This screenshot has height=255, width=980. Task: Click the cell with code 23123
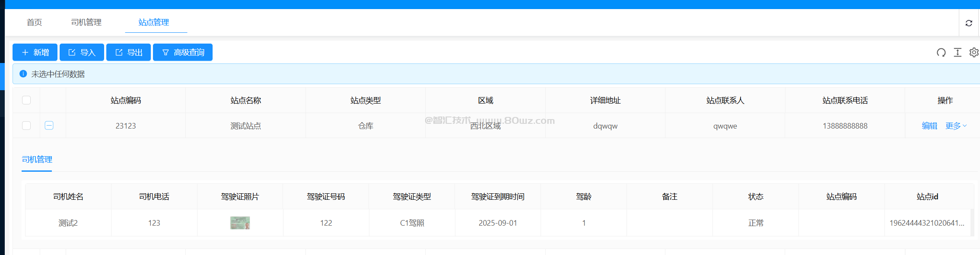[x=126, y=126]
